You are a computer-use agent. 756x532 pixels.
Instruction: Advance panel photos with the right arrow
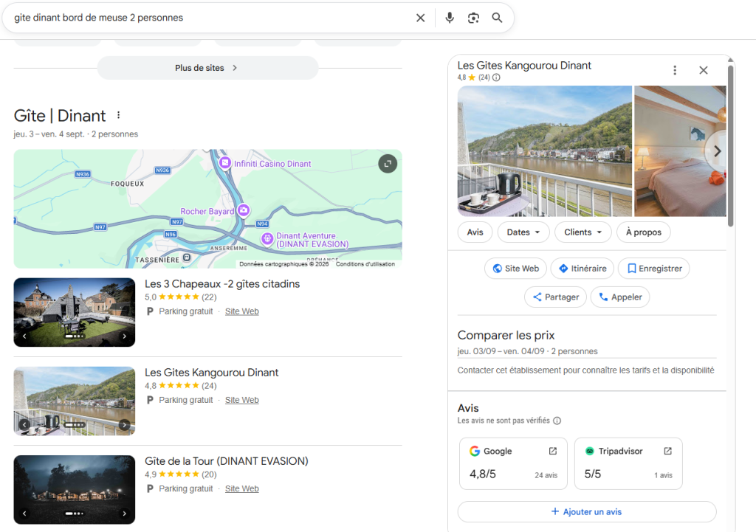coord(717,151)
